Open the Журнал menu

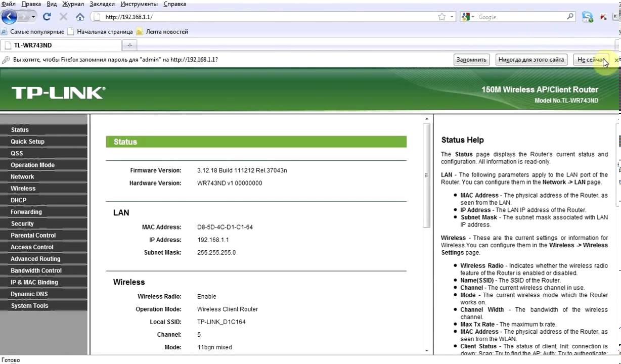[x=73, y=4]
